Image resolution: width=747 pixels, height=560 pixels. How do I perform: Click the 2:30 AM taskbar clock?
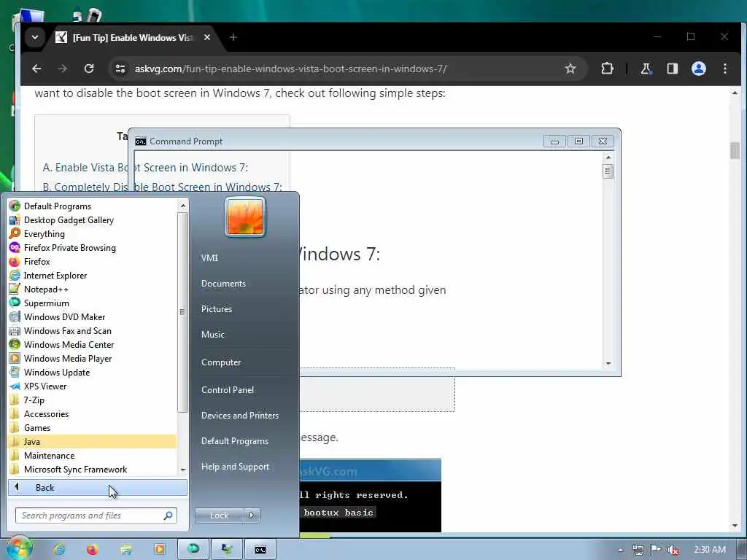[709, 550]
